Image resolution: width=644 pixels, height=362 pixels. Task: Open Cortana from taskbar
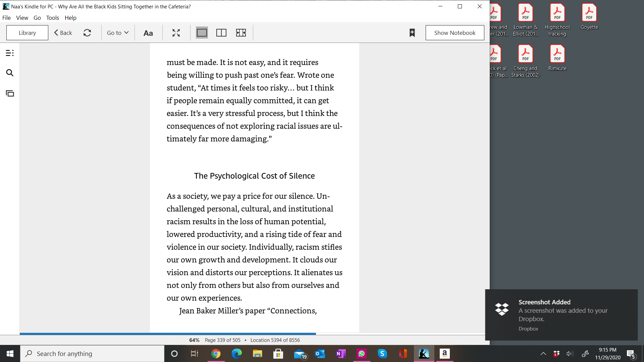coord(174,354)
